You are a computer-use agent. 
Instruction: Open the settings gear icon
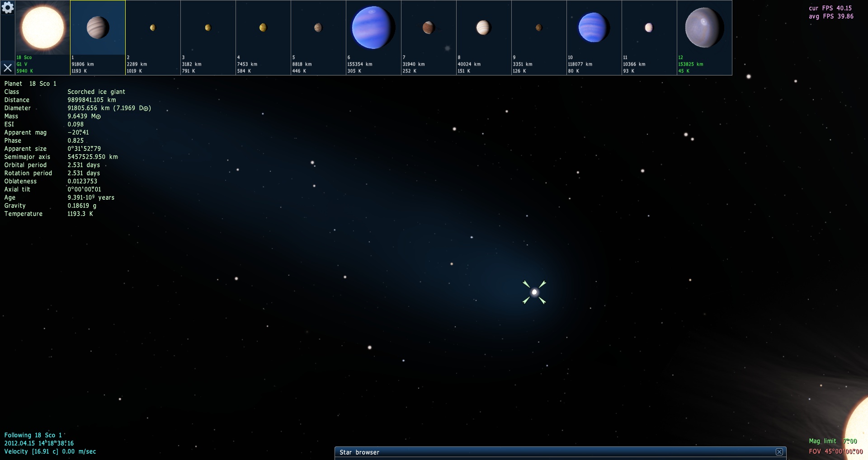tap(8, 8)
